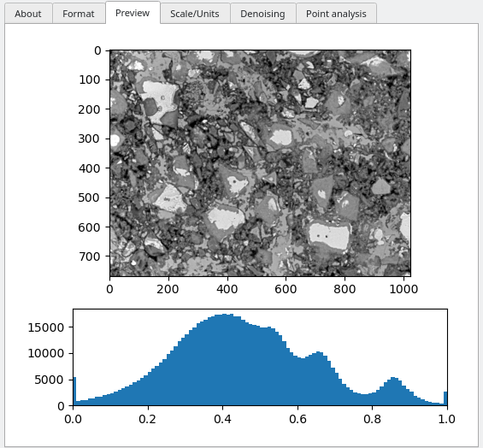Image resolution: width=483 pixels, height=448 pixels.
Task: Go to the Denoising tab
Action: (x=262, y=14)
